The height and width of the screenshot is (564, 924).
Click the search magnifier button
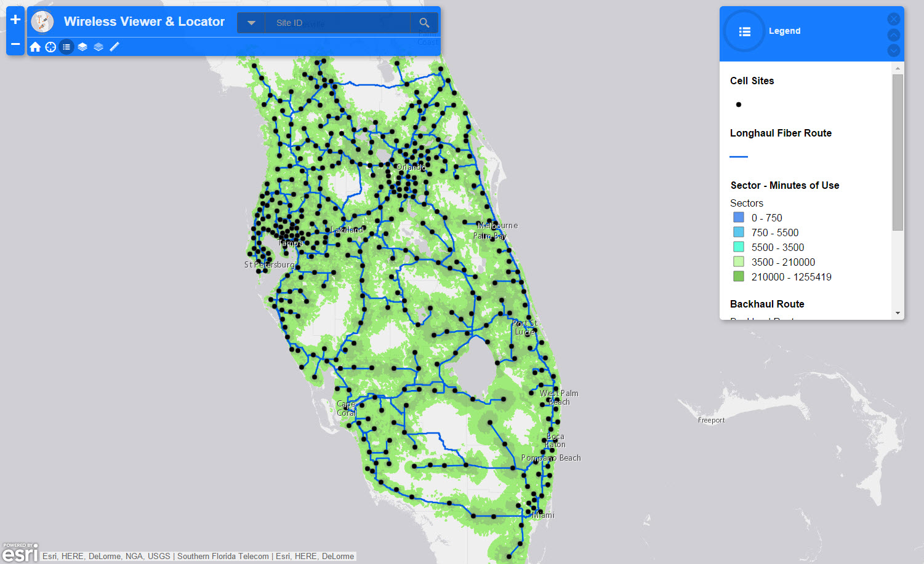point(424,23)
